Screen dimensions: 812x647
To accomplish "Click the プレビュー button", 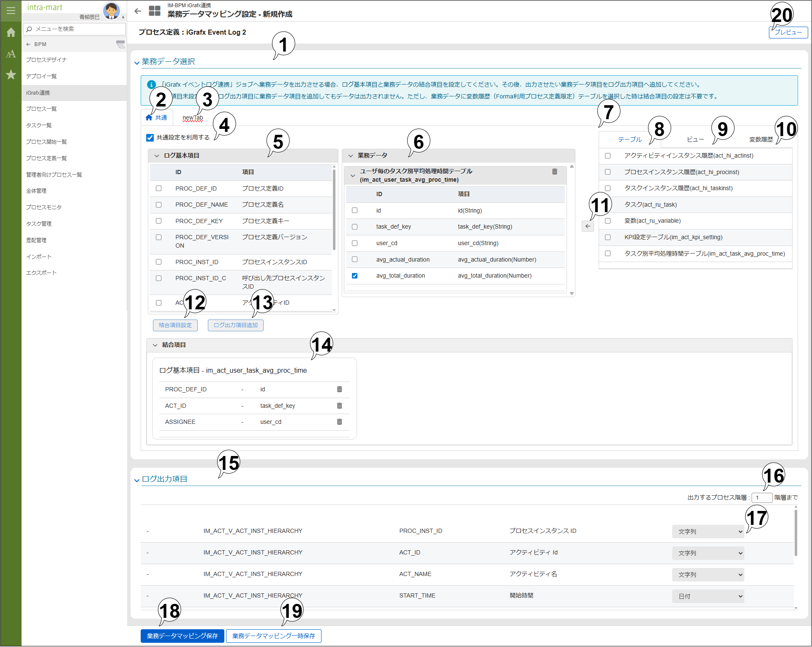I will click(788, 33).
